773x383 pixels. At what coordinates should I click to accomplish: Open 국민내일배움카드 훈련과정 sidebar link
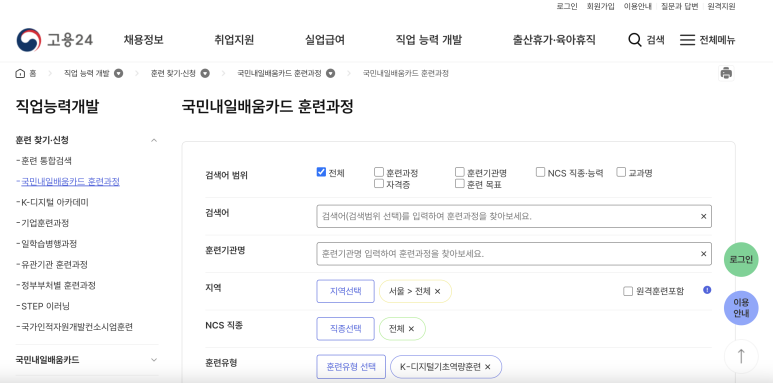70,181
